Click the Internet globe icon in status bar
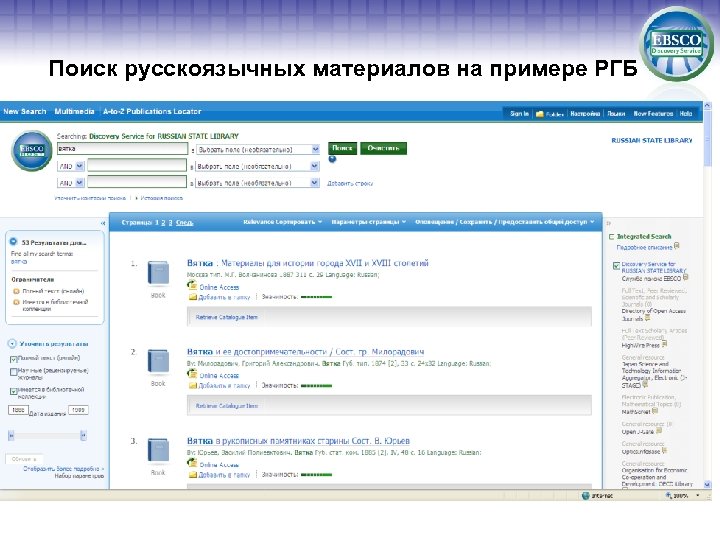720x540 pixels. [585, 495]
